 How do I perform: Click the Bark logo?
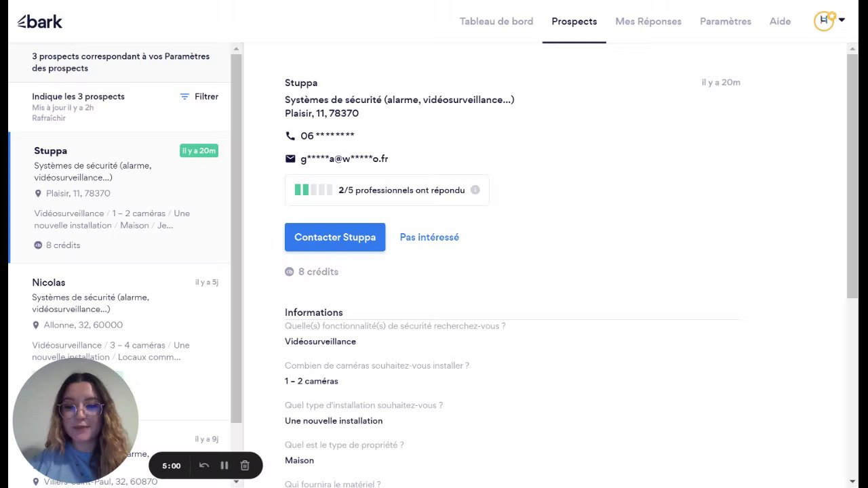39,22
